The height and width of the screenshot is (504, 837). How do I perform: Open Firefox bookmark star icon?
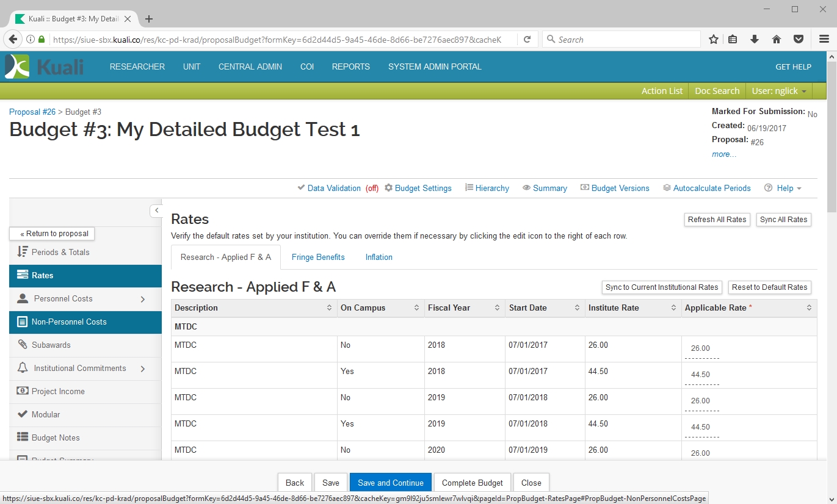tap(713, 40)
